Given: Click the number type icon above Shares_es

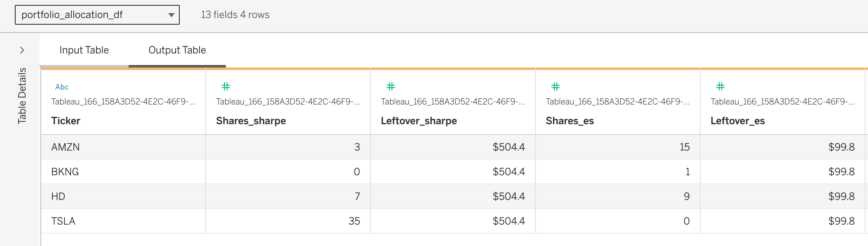Looking at the screenshot, I should 556,86.
